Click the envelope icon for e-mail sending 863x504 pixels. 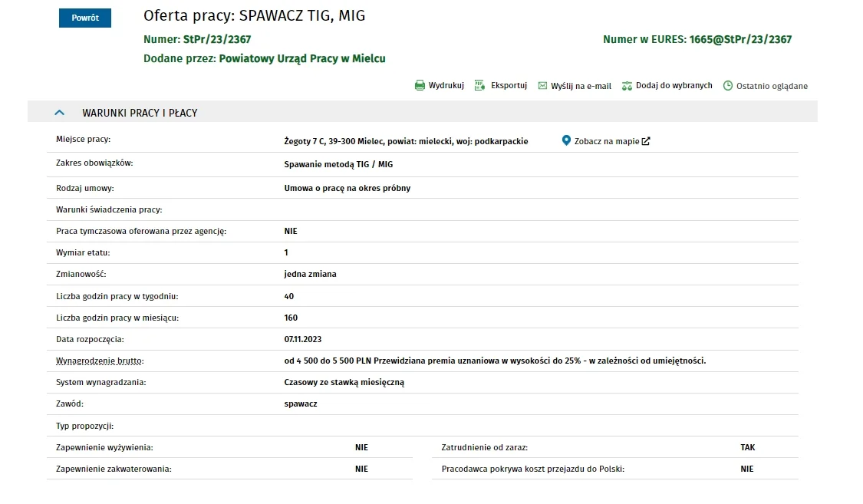coord(542,86)
